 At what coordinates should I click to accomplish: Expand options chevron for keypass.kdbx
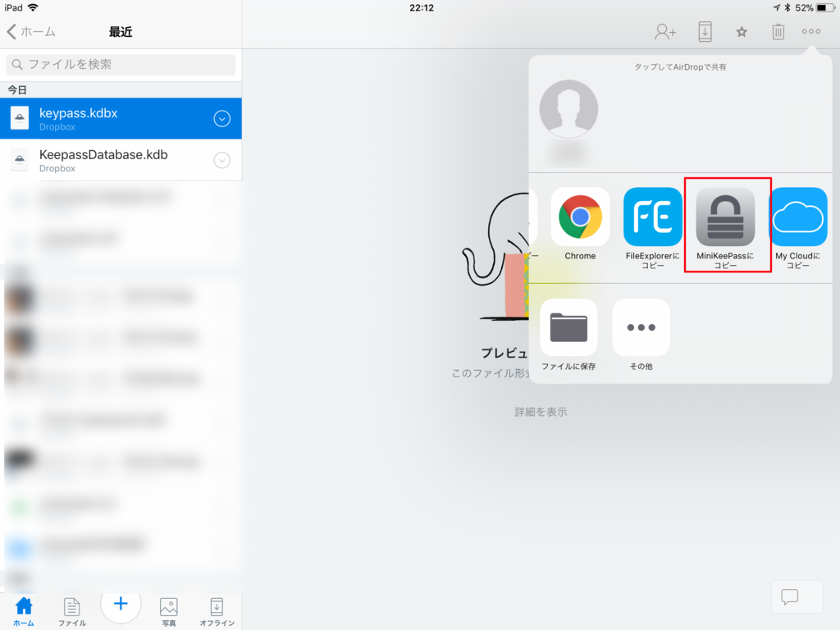[221, 118]
